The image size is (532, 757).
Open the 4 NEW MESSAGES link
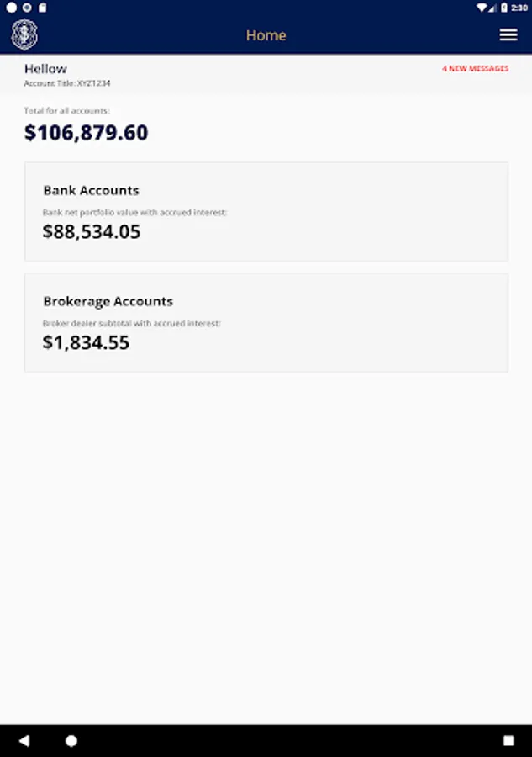(x=475, y=69)
